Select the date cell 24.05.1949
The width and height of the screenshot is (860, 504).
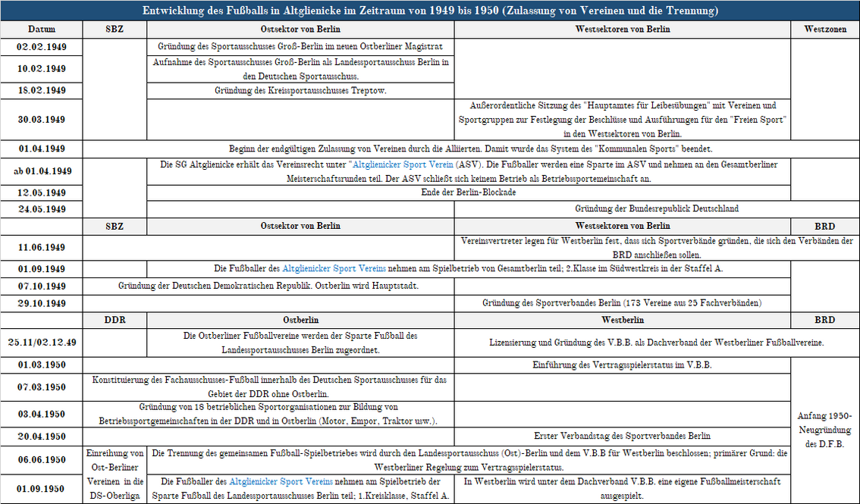point(42,209)
